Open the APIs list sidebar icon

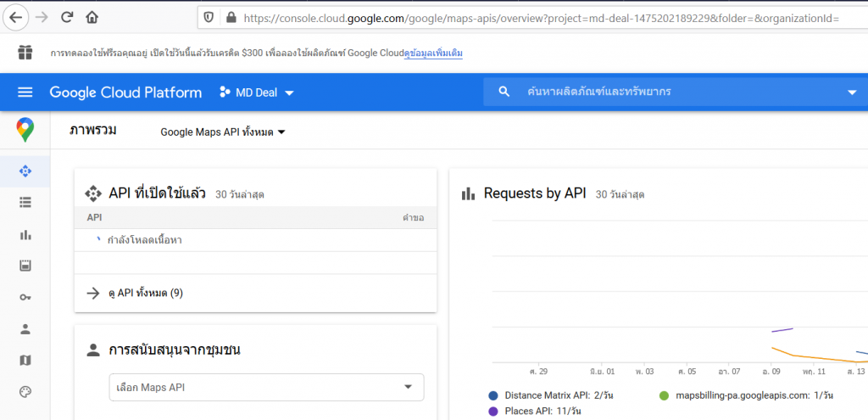[25, 203]
